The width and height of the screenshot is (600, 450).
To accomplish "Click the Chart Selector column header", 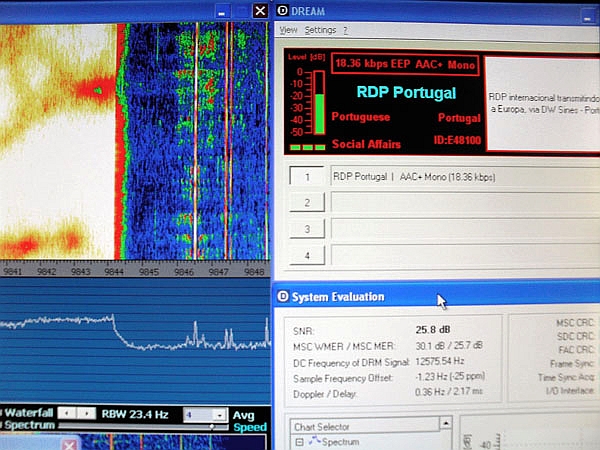I will point(364,426).
